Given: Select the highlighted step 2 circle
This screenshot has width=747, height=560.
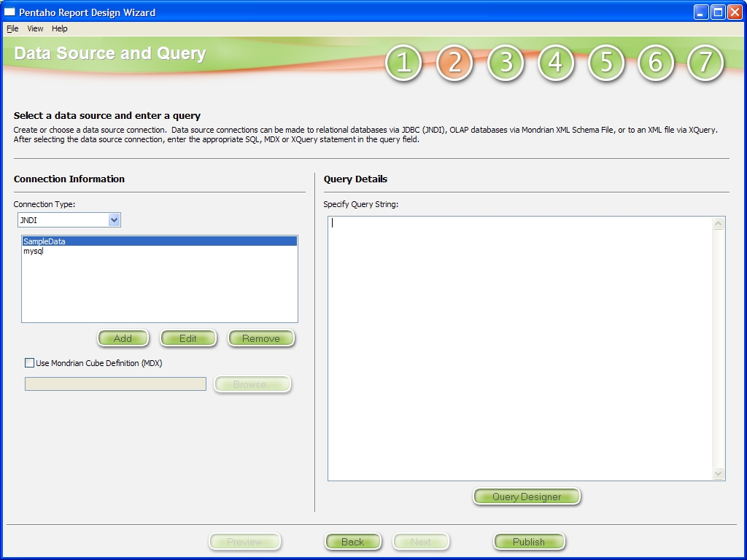Looking at the screenshot, I should coord(454,63).
